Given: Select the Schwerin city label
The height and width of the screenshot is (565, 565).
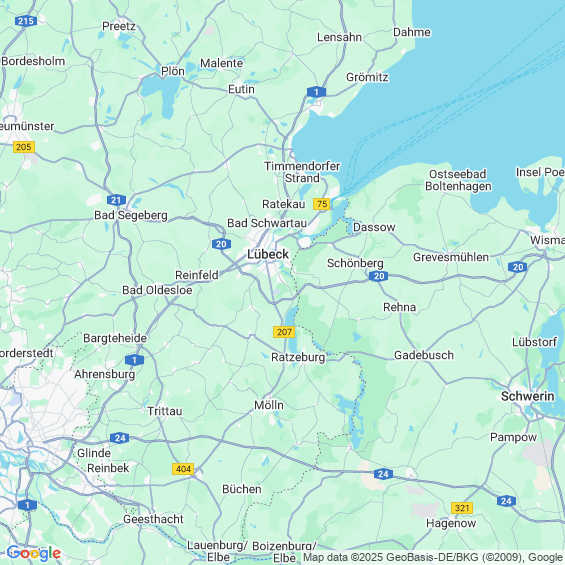Looking at the screenshot, I should click(x=528, y=396).
